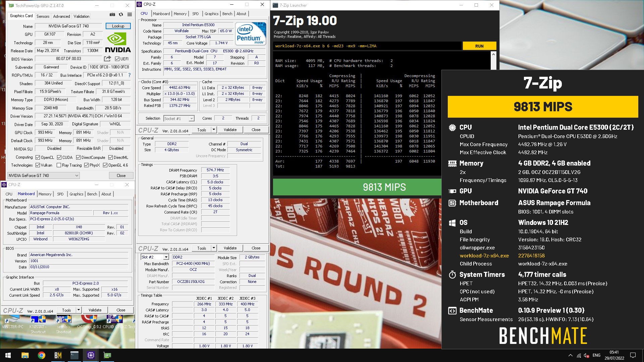Click Close below memory Timings panel

[256, 248]
